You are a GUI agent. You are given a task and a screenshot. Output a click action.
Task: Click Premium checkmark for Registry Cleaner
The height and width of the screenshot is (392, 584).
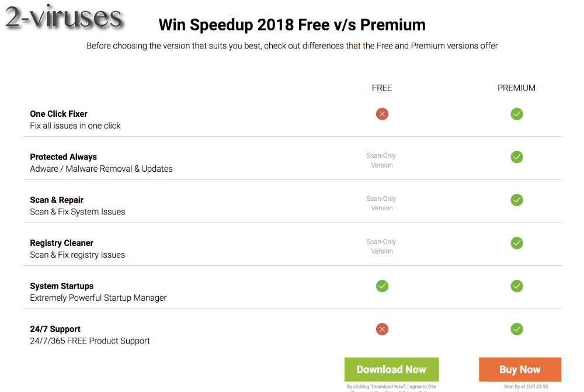click(x=517, y=243)
